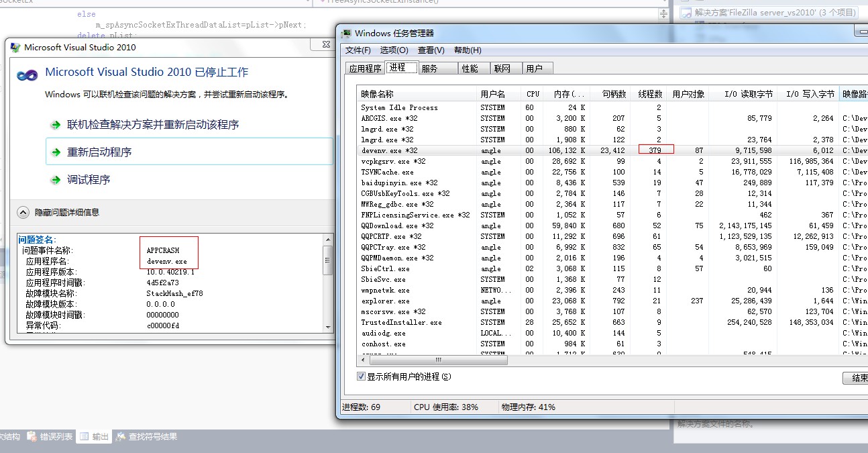Click the 查找符号结果 panel icon
Screen dimensions: 868x453
[x=121, y=437]
